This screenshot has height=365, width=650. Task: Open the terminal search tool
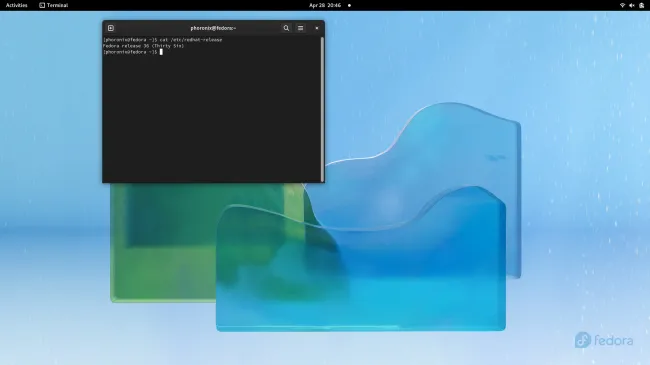(286, 28)
